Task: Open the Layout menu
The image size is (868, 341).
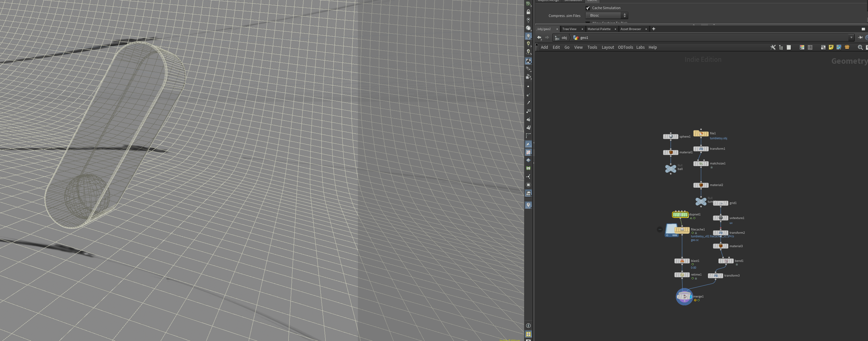Action: tap(608, 47)
